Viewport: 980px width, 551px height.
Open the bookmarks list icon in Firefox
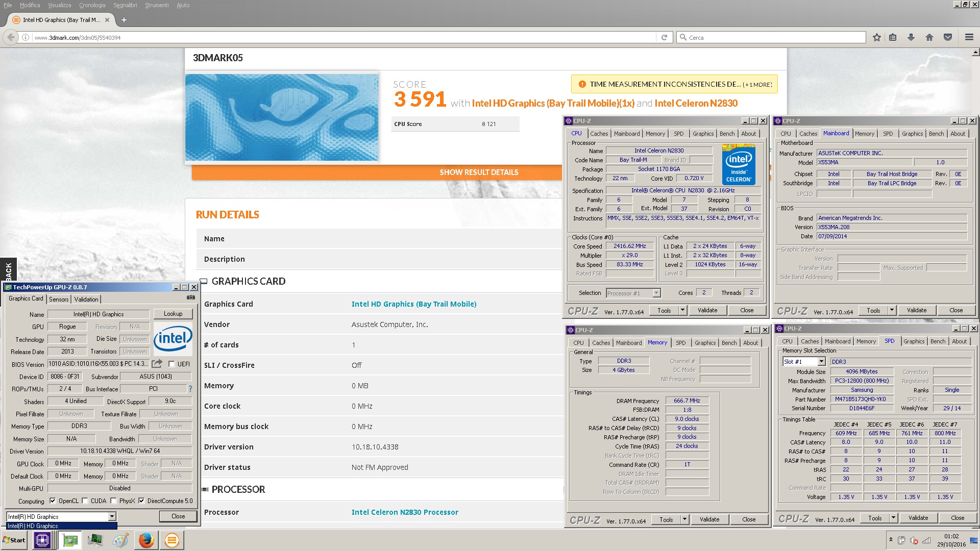coord(893,37)
